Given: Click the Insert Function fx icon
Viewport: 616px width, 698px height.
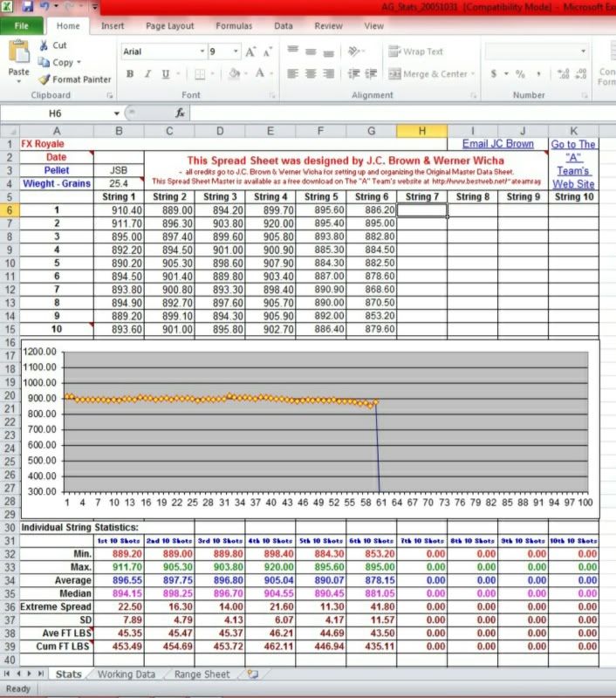Looking at the screenshot, I should click(180, 113).
